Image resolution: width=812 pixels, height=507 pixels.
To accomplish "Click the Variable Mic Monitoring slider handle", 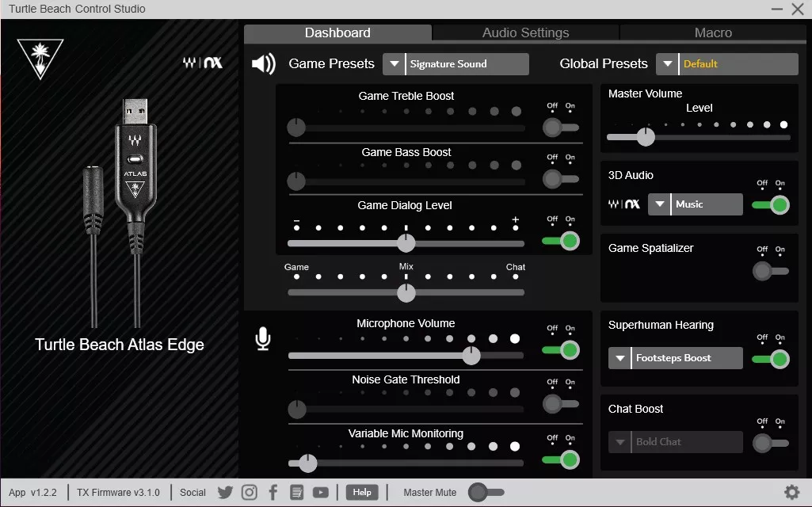I will 307,463.
